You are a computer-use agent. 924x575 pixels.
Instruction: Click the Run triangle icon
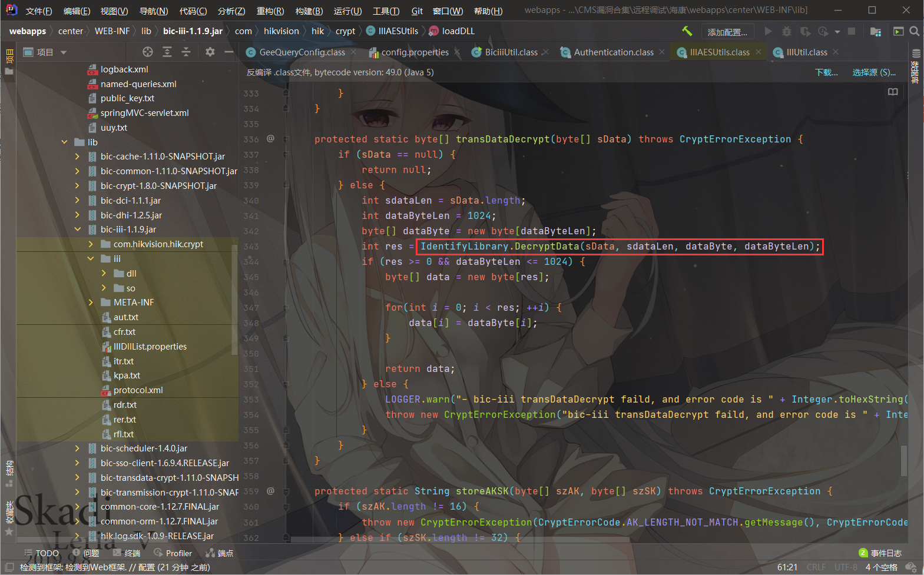tap(768, 31)
